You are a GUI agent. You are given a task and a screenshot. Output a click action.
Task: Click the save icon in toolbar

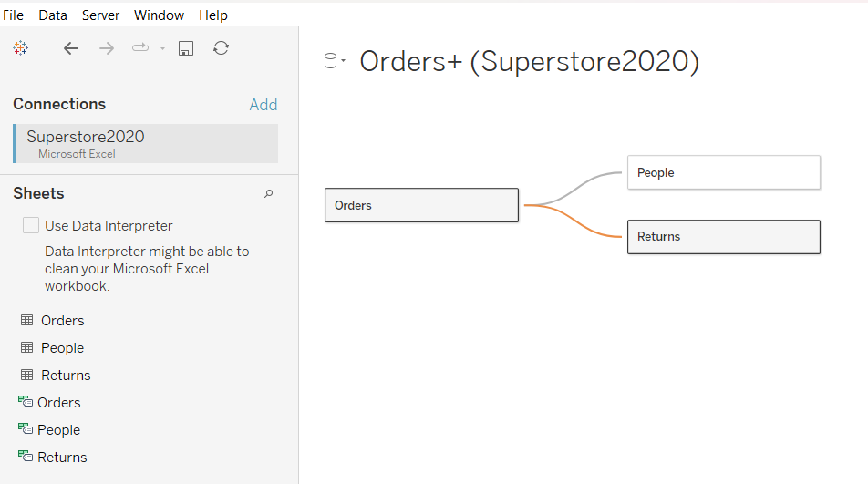click(x=185, y=48)
